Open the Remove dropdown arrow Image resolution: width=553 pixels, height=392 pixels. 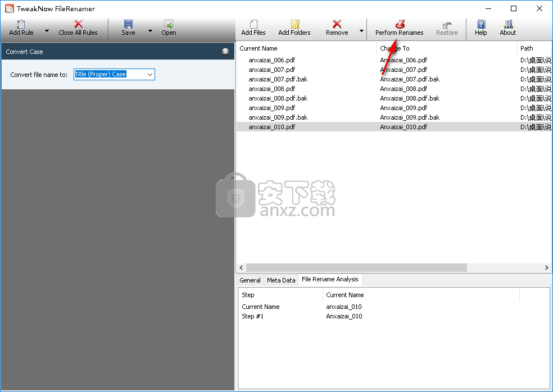click(361, 31)
